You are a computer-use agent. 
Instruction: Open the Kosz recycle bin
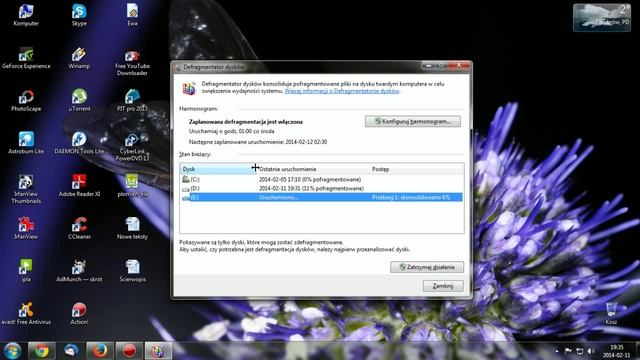point(611,314)
